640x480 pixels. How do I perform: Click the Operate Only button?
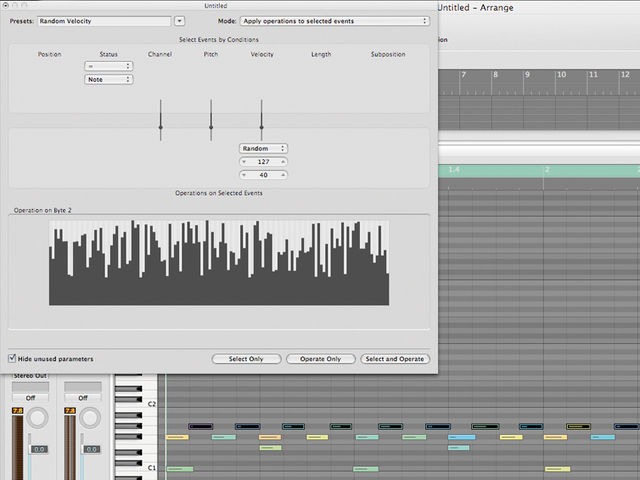coord(320,359)
